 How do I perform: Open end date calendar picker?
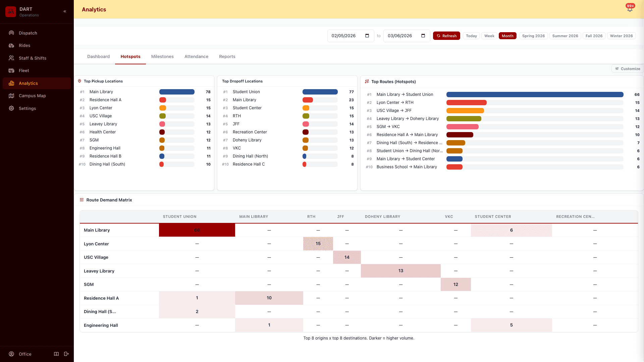coord(423,36)
